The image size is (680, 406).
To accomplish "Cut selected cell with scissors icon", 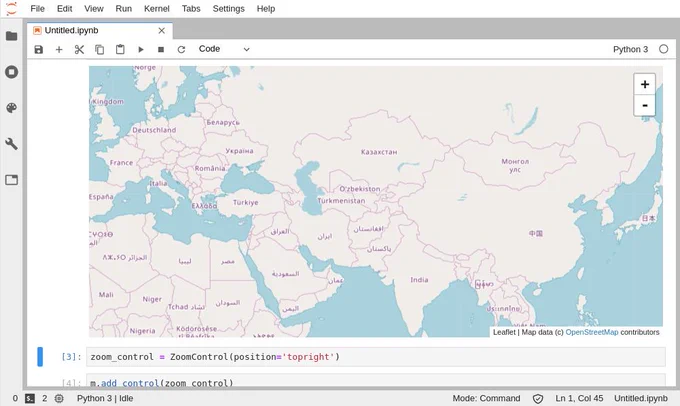I will [79, 49].
